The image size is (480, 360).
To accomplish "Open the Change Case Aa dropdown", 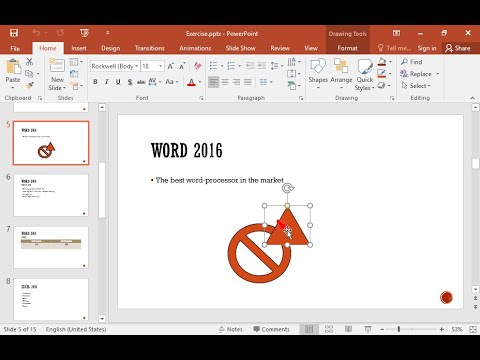I will click(172, 82).
